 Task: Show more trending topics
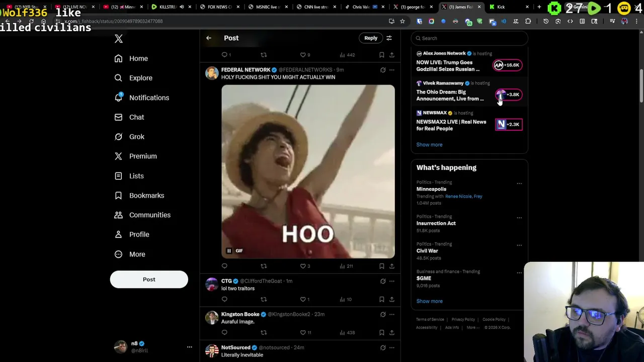(429, 301)
